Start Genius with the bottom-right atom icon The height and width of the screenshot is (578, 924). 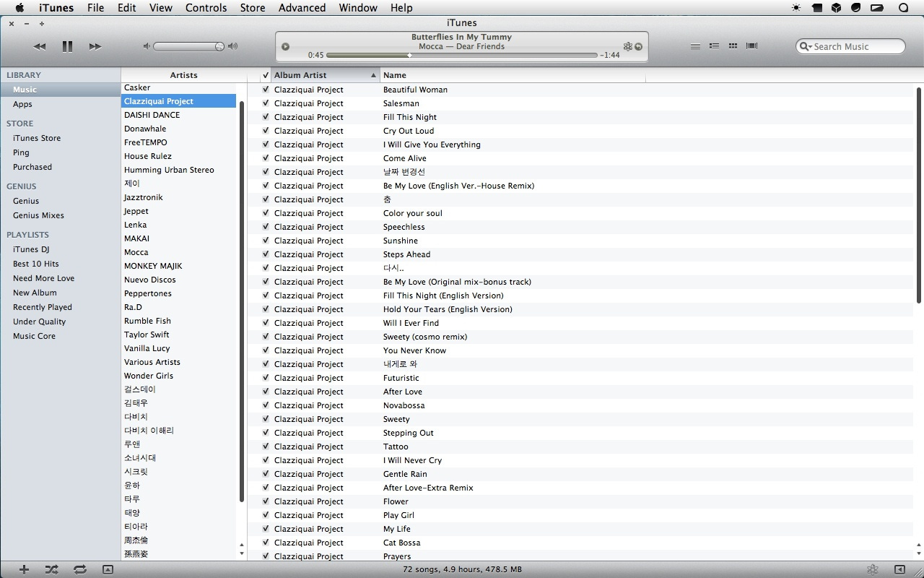872,569
